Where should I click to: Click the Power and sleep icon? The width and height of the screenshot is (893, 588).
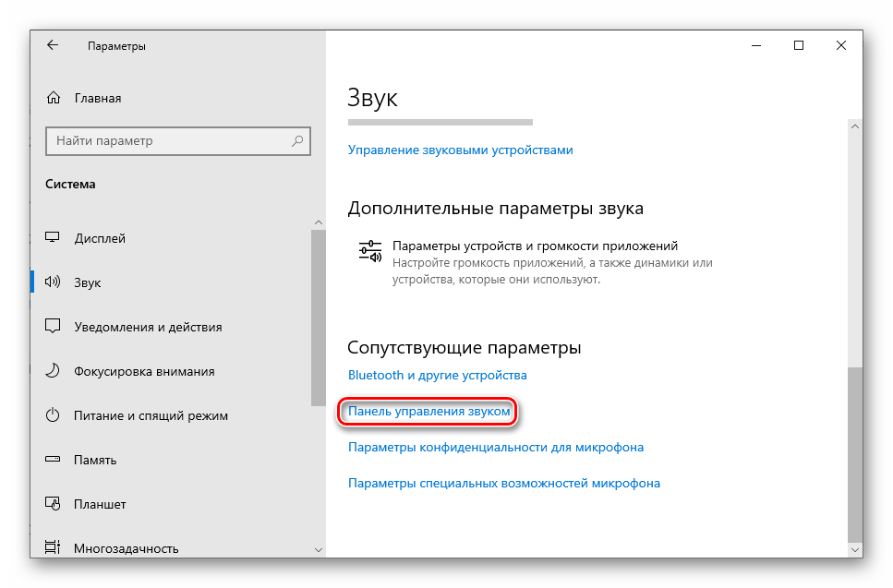click(x=54, y=415)
